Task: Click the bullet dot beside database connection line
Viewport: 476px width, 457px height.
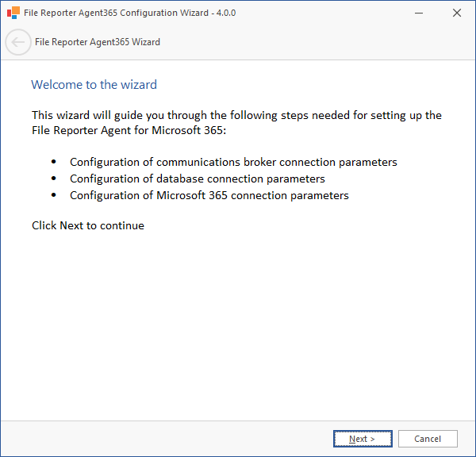Action: click(54, 179)
